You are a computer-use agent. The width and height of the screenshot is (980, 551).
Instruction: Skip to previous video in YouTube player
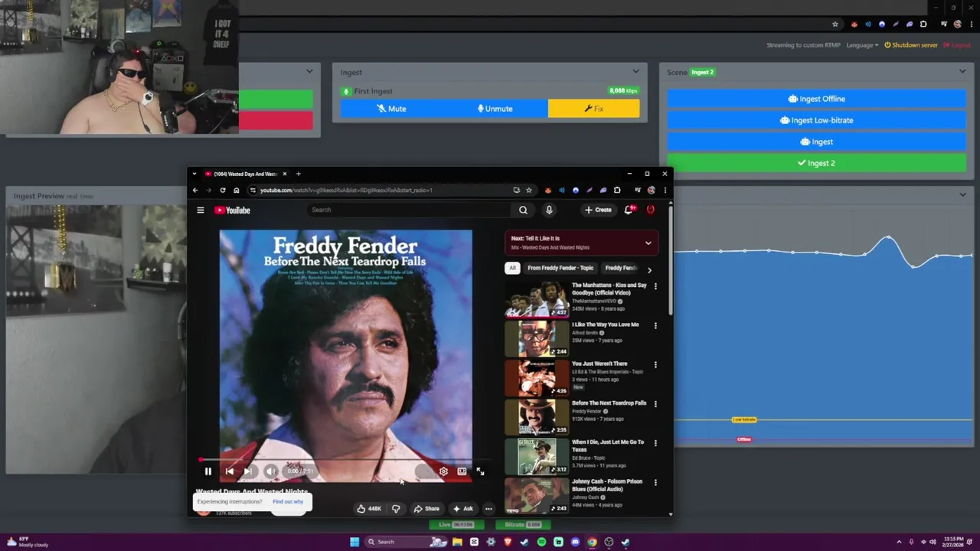pos(230,471)
